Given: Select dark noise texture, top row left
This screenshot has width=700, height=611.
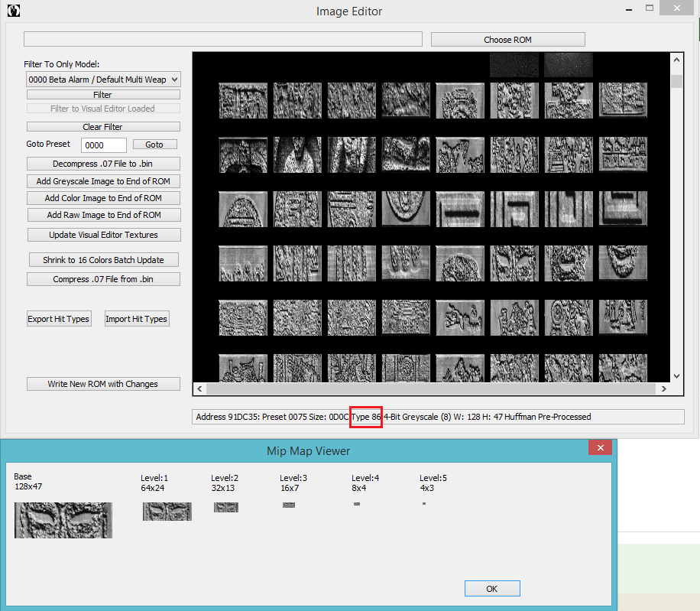Looking at the screenshot, I should pyautogui.click(x=514, y=65).
